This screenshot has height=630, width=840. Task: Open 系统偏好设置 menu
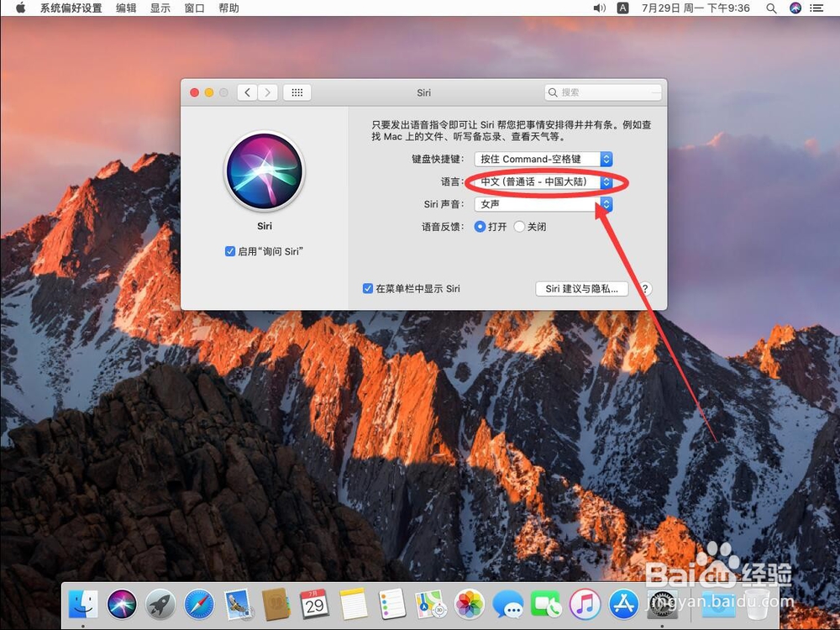[x=71, y=8]
